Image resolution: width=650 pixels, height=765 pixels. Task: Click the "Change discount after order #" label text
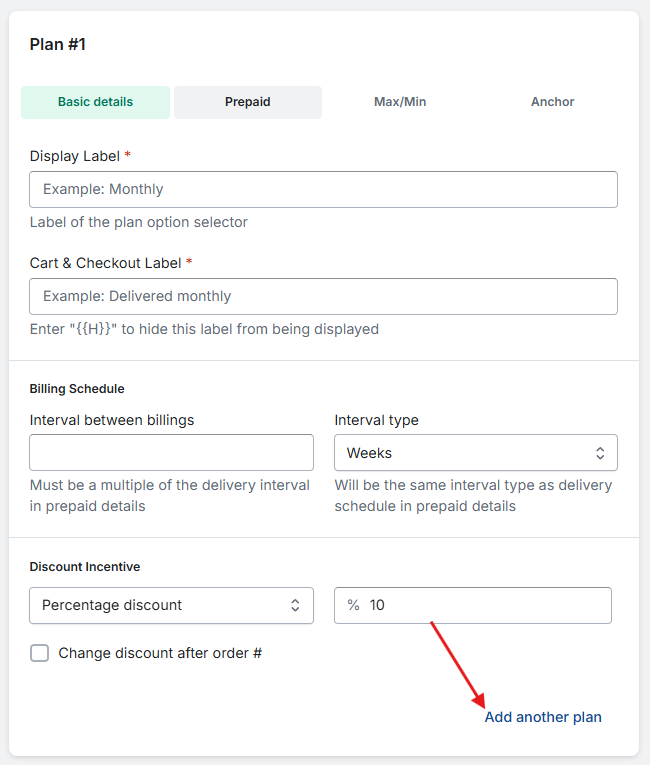click(160, 653)
